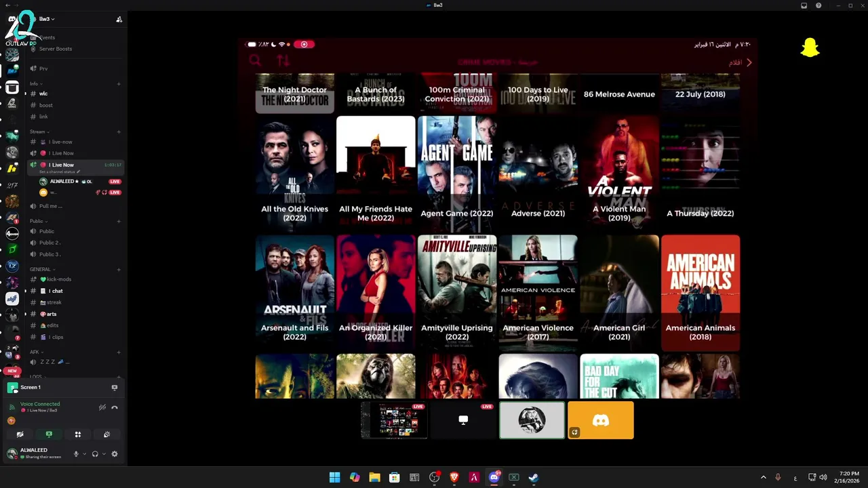868x488 pixels.
Task: Open Steam from the taskbar
Action: point(534,477)
